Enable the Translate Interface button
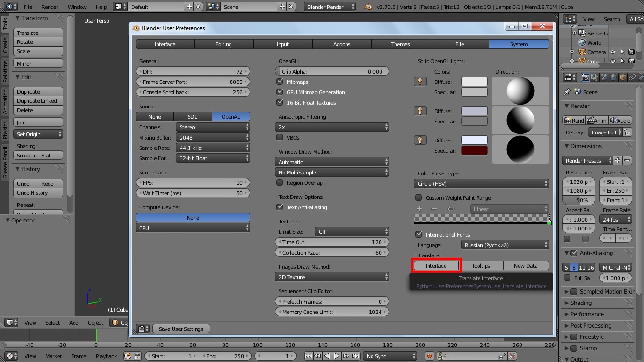Image resolution: width=644 pixels, height=362 pixels. click(436, 266)
